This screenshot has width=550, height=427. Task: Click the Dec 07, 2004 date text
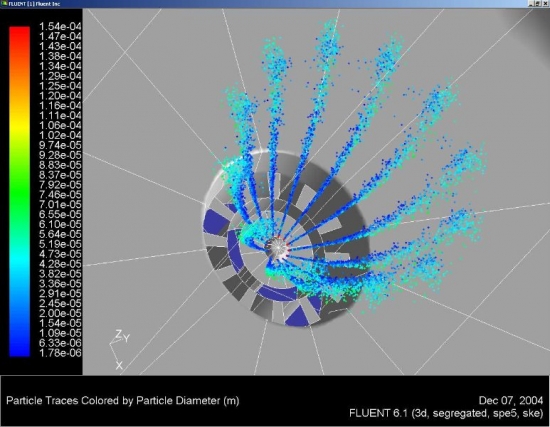pos(511,400)
